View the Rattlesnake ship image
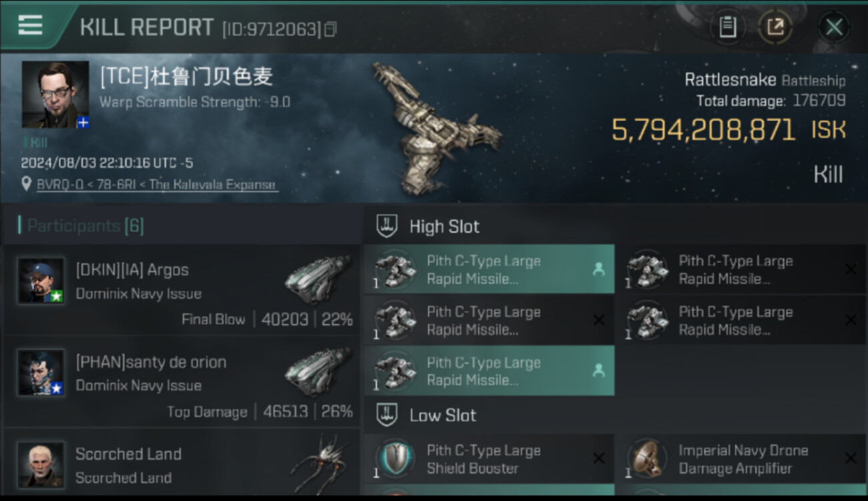Viewport: 868px width, 501px height. [434, 127]
